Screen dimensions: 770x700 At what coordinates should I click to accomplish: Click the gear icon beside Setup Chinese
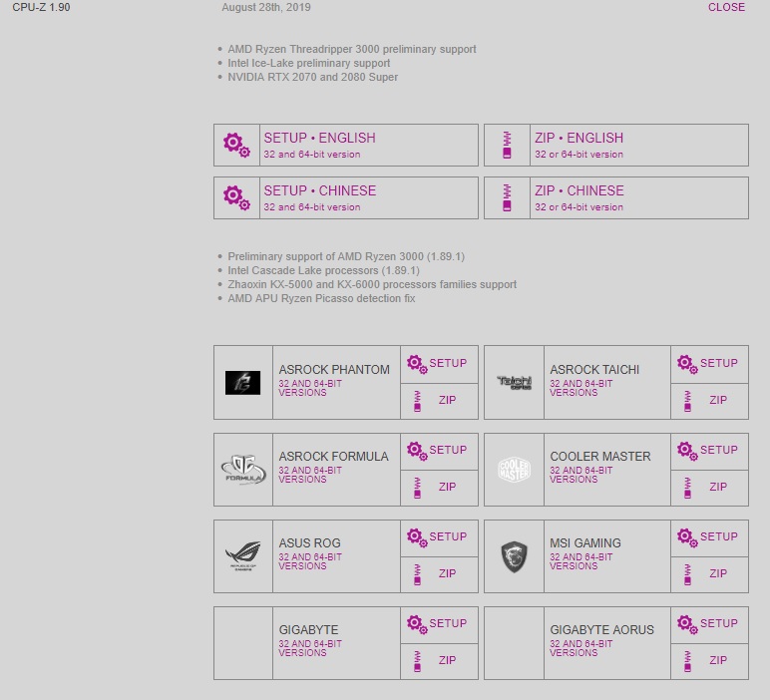[236, 197]
